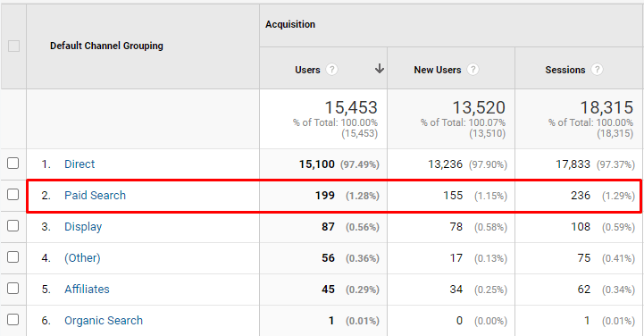Select Organic Search new users percentage (0.00%)
The width and height of the screenshot is (644, 336).
pyautogui.click(x=490, y=321)
